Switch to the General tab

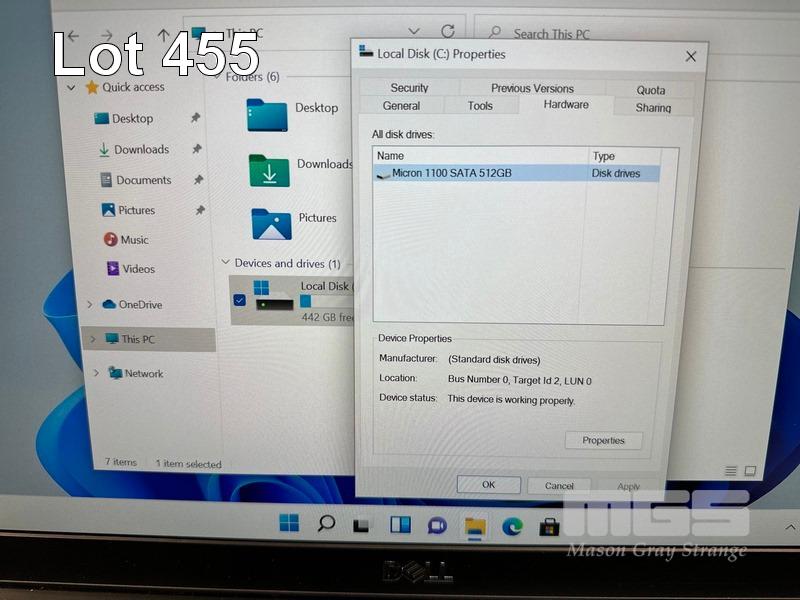click(401, 106)
